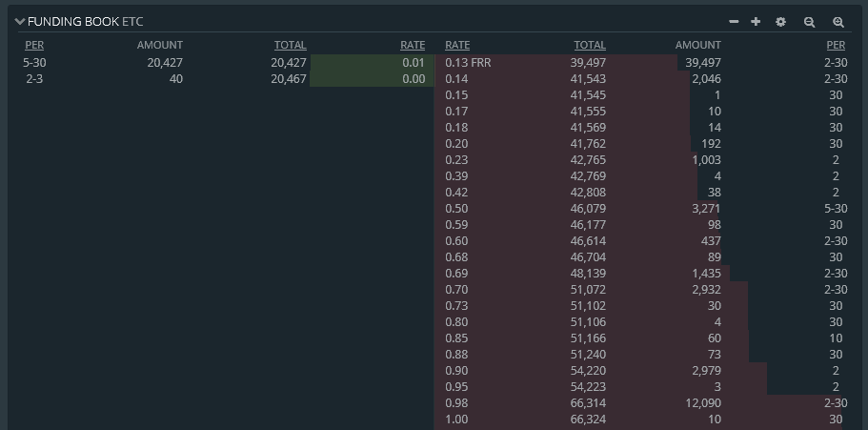Image resolution: width=868 pixels, height=430 pixels.
Task: Click the ask side TOTAL header
Action: [590, 45]
